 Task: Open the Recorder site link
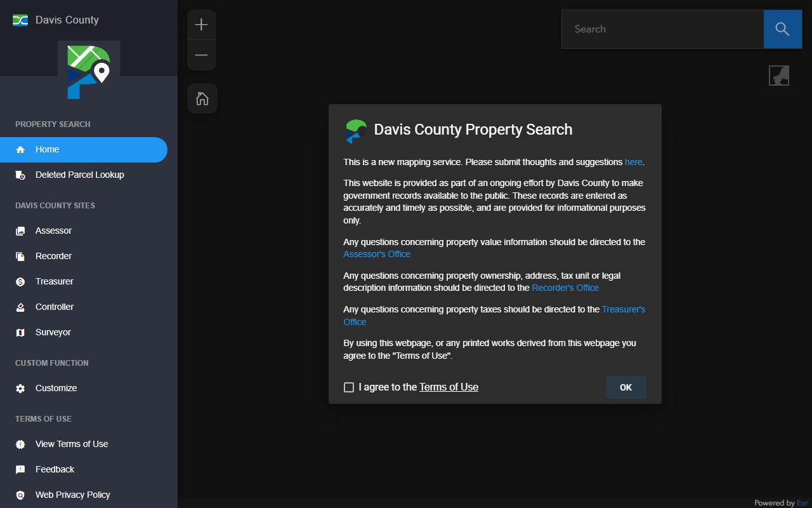pyautogui.click(x=84, y=257)
